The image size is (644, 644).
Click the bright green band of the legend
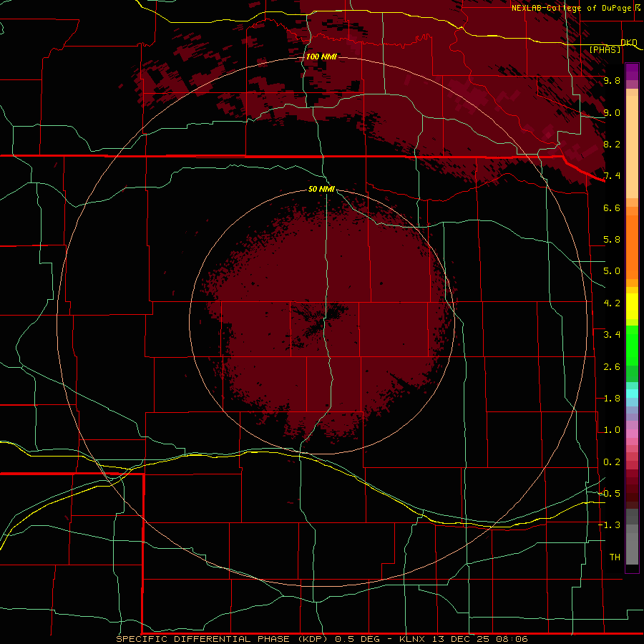(632, 344)
